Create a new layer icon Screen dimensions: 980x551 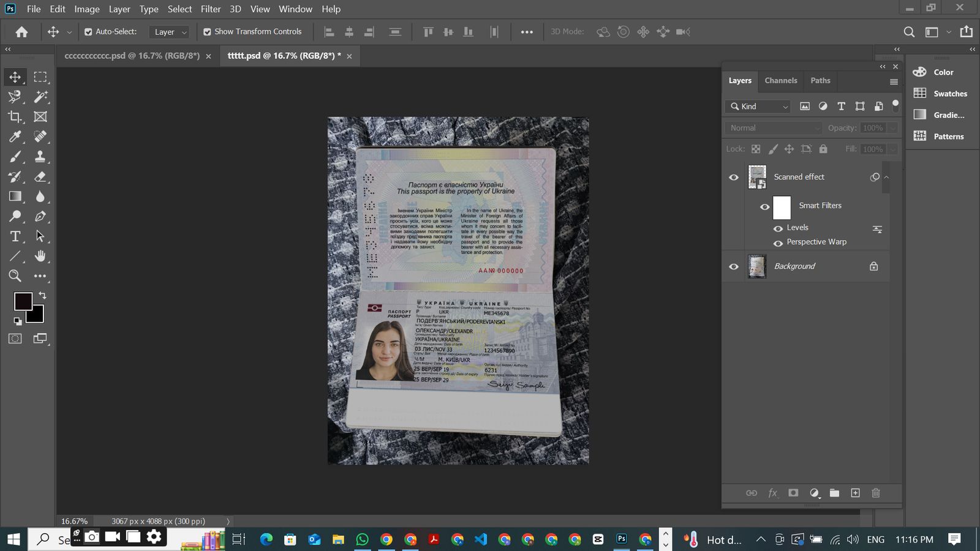(x=856, y=493)
